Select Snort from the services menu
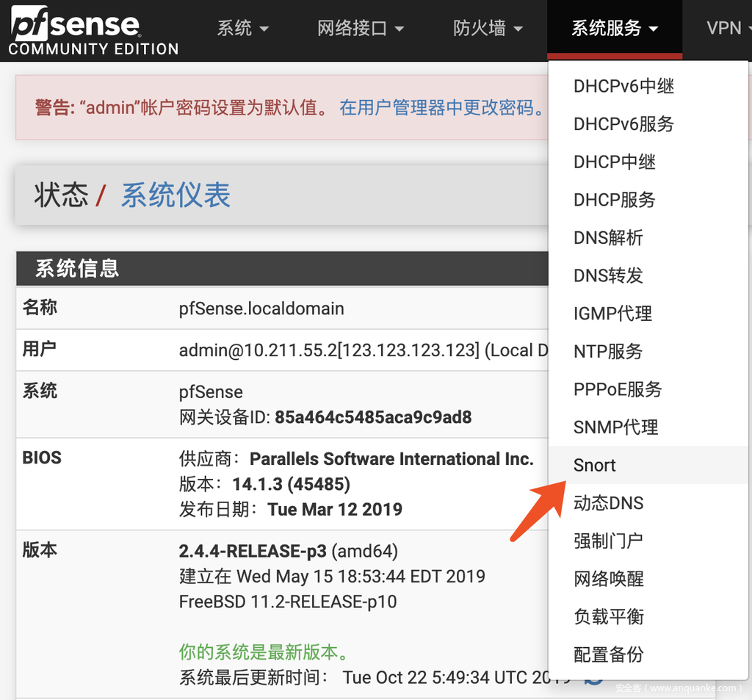Viewport: 752px width, 700px height. click(595, 465)
